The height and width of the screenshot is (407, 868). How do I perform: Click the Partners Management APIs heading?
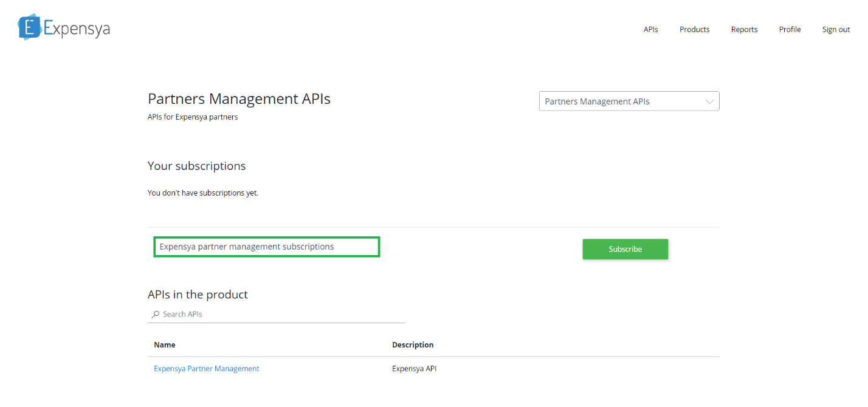point(239,99)
